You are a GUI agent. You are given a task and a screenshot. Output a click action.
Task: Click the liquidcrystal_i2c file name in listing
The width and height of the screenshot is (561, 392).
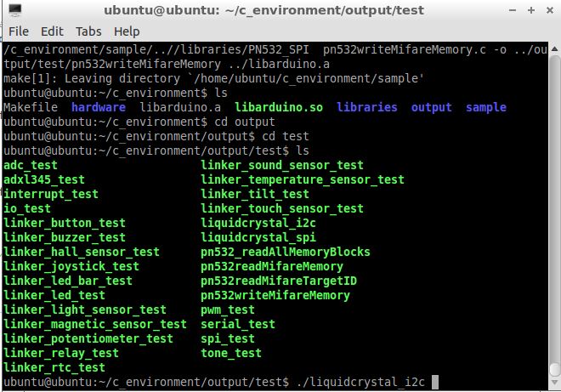(258, 223)
